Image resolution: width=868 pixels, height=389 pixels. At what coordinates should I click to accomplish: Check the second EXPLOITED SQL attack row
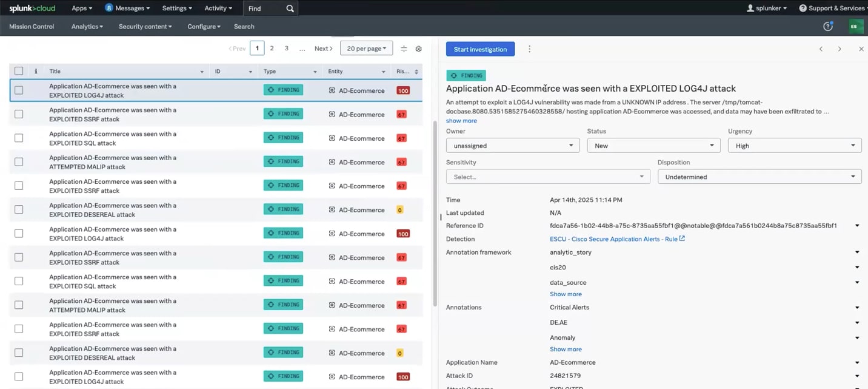click(x=19, y=282)
